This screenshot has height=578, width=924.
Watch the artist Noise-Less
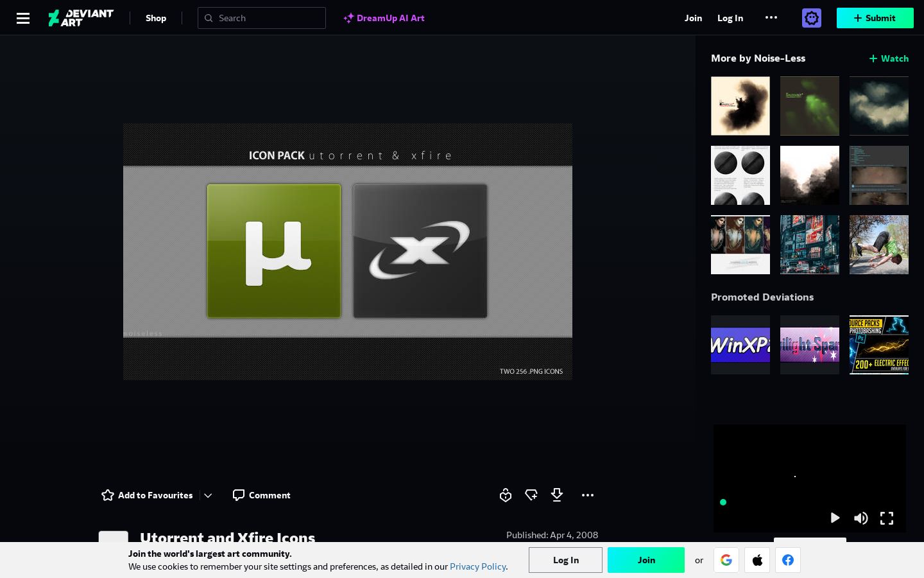(x=889, y=58)
